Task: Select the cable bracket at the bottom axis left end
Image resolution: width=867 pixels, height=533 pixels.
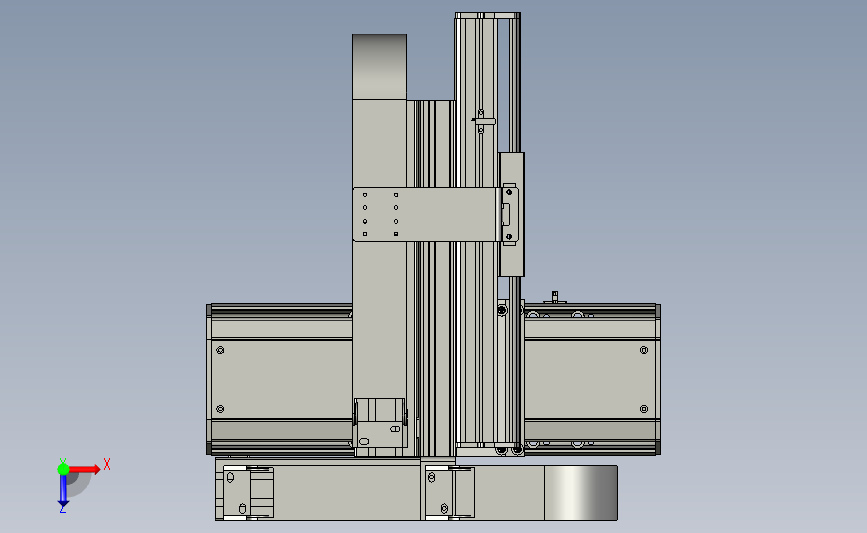Action: tap(248, 493)
